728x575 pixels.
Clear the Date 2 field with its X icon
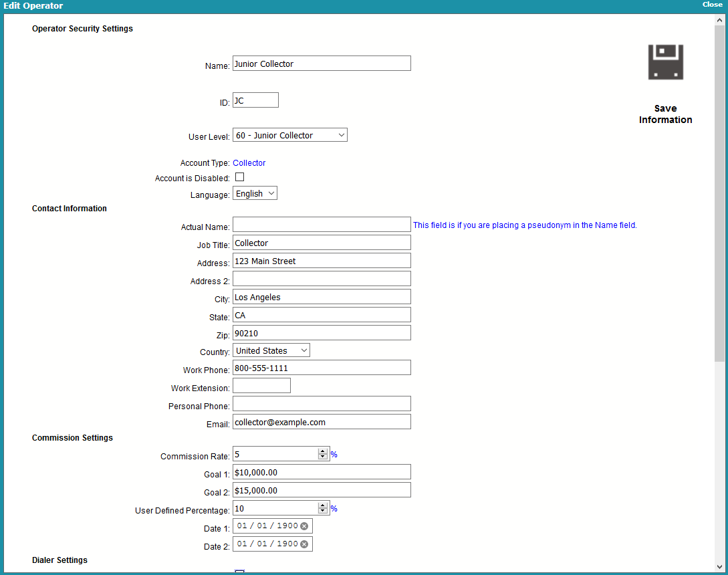304,544
